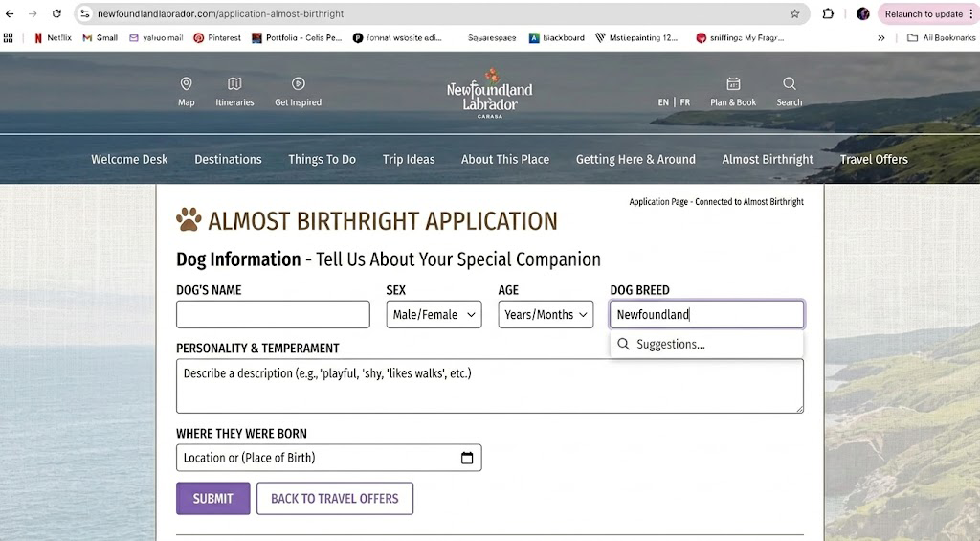Screen dimensions: 980x541
Task: Click the paw print icon by the title
Action: click(189, 219)
